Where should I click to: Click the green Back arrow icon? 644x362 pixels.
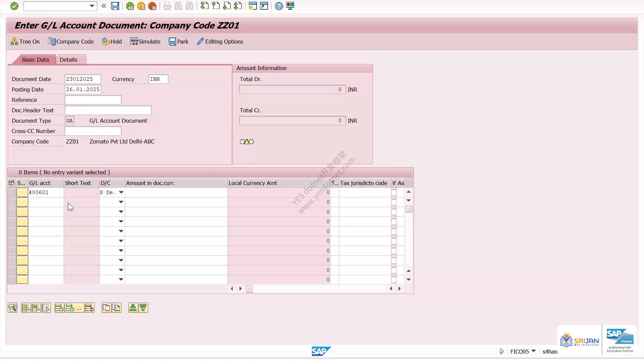(130, 6)
